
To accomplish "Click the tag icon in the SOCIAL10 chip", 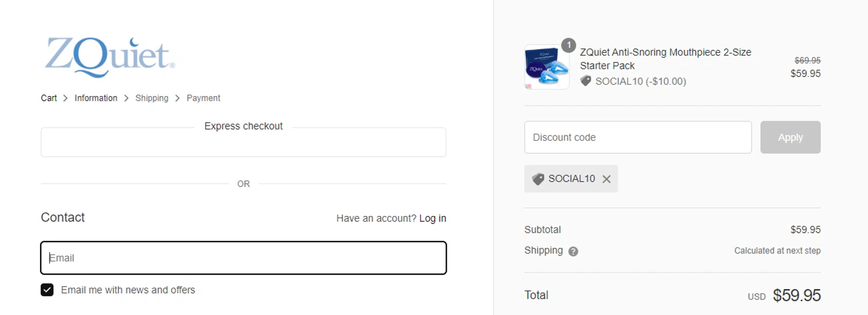I will (x=538, y=179).
